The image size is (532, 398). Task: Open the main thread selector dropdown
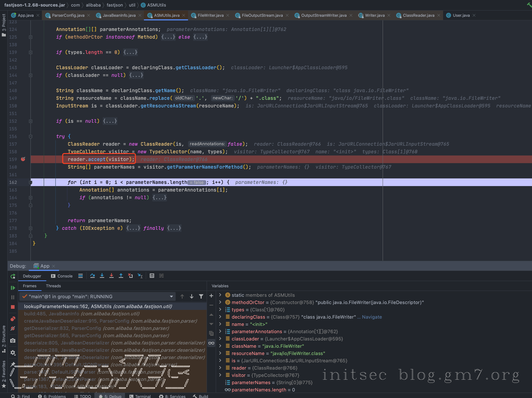pos(171,297)
